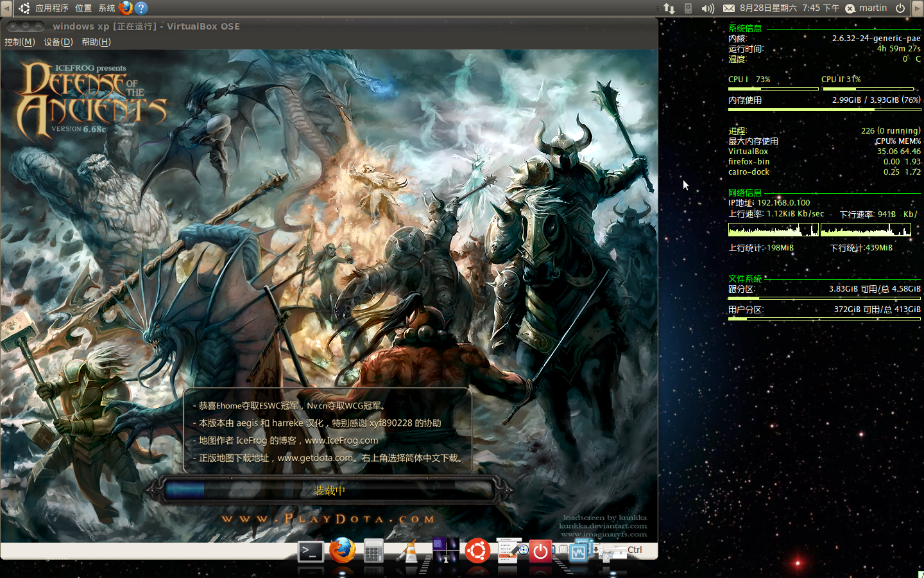
Task: Open the blue help icon in top panel
Action: tap(141, 8)
